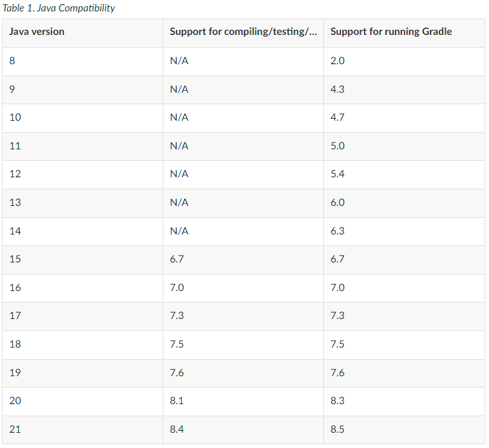Select the Java version 9 cell
489x448 pixels.
(83, 90)
